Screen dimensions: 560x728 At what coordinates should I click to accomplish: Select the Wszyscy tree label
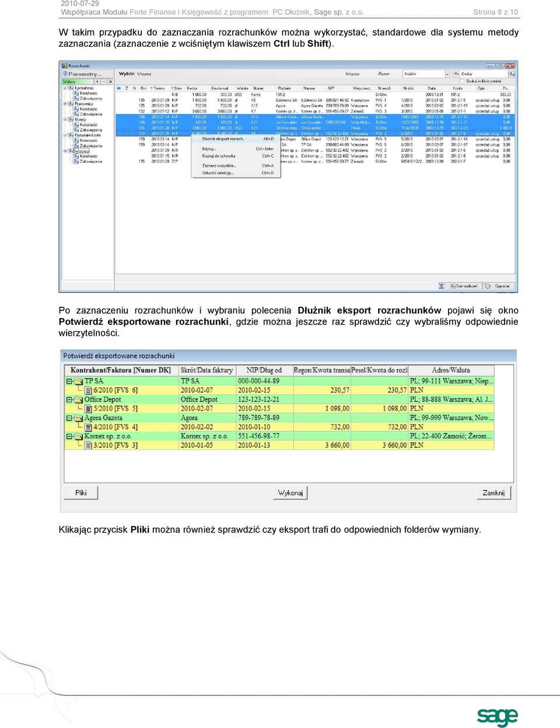82,151
